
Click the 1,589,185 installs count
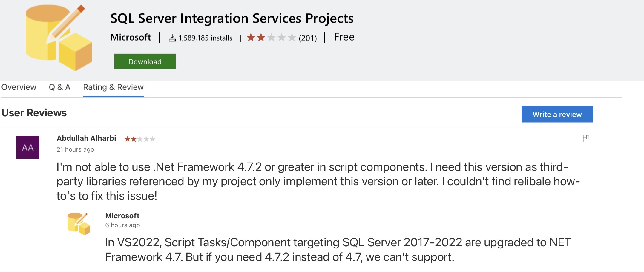coord(206,38)
